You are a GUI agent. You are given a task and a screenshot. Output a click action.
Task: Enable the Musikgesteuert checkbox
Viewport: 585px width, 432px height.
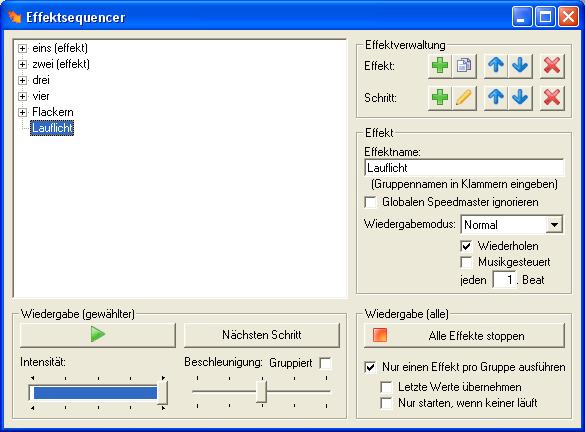tap(466, 262)
